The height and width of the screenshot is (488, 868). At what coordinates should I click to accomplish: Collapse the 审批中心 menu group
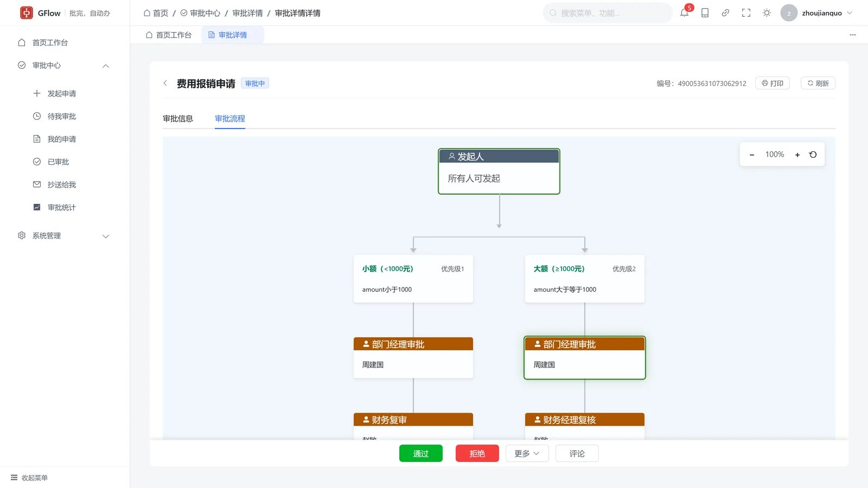(x=65, y=65)
